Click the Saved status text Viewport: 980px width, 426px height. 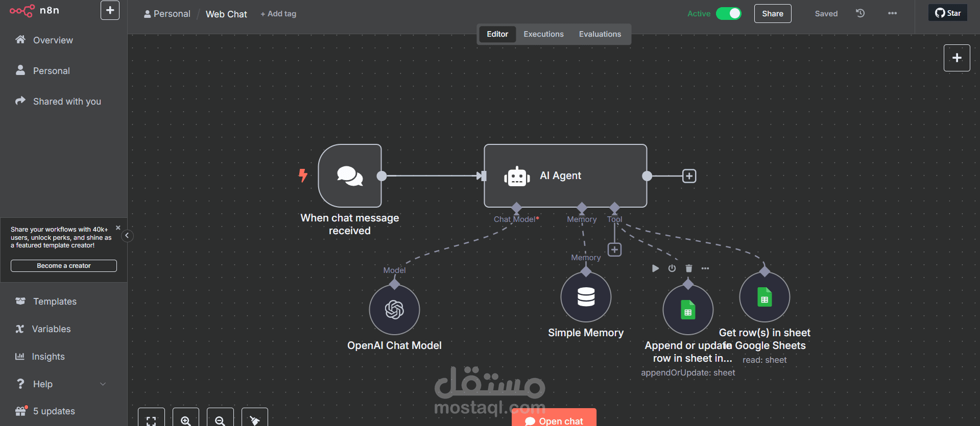826,14
